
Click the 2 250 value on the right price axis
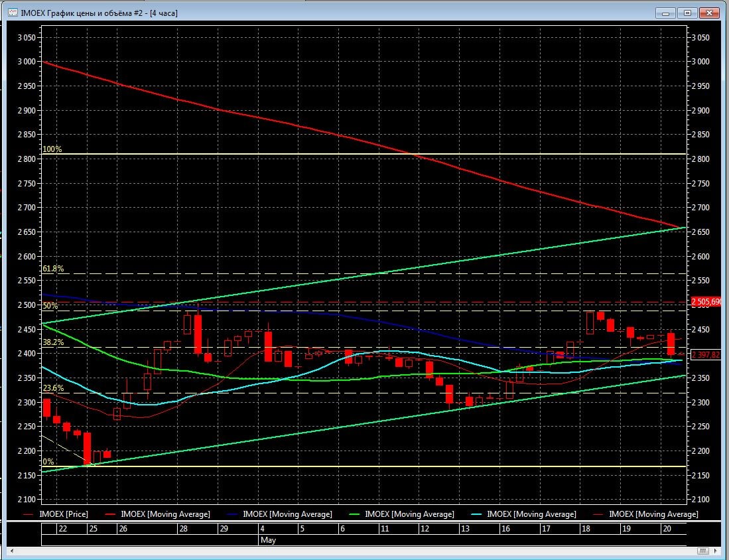click(700, 427)
